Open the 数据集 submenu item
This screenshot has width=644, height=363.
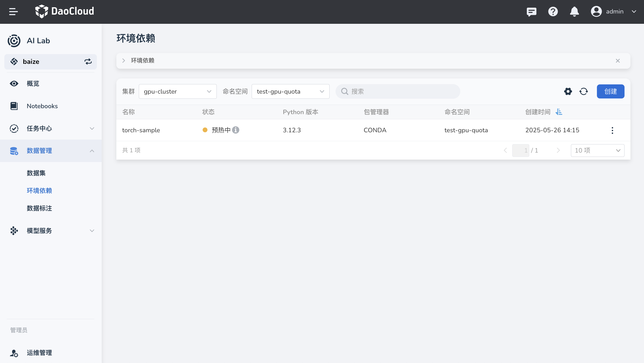[36, 173]
